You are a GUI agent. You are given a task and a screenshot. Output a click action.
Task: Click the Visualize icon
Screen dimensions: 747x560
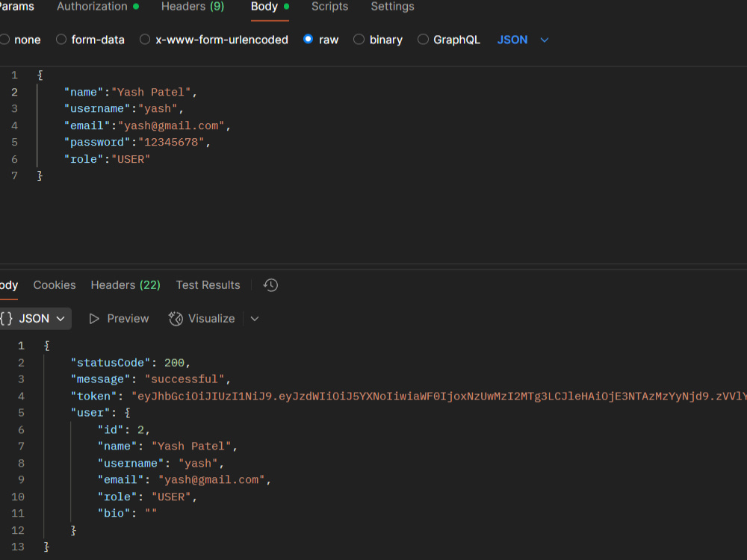(x=175, y=318)
